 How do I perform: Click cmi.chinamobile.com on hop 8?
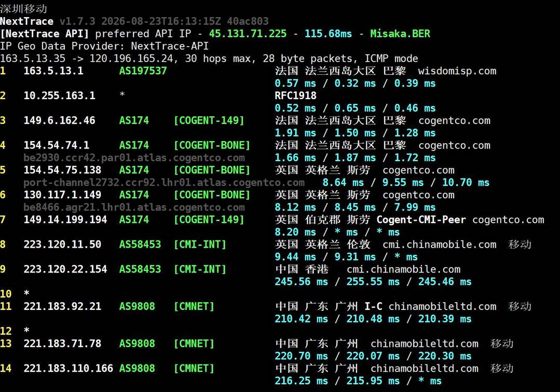(x=439, y=245)
